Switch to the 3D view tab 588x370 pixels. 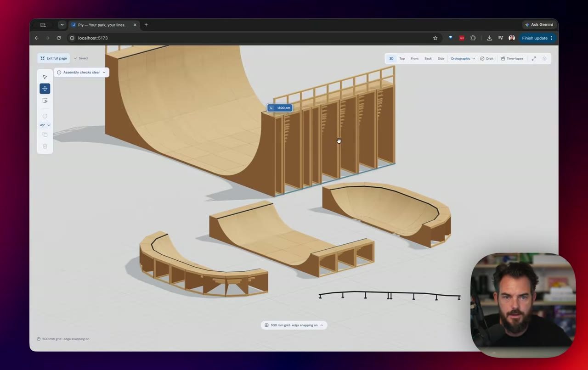pos(391,59)
